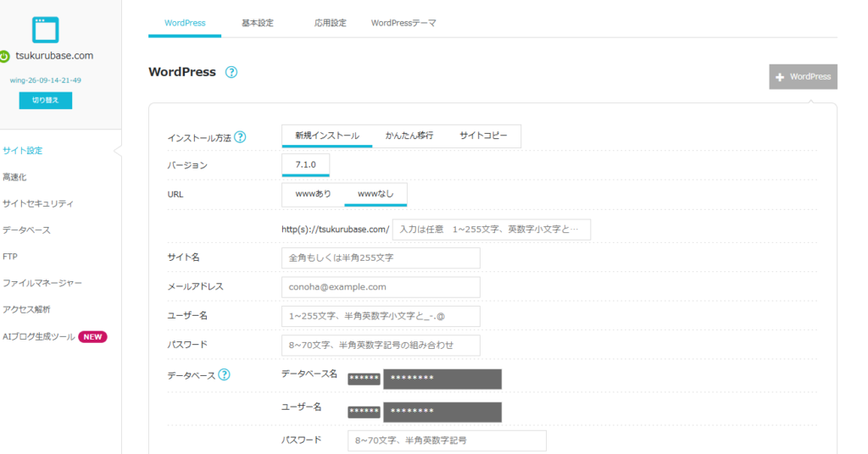The height and width of the screenshot is (454, 868).
Task: Click the ユーザー名 input with 1~255文字 placeholder
Action: point(381,316)
